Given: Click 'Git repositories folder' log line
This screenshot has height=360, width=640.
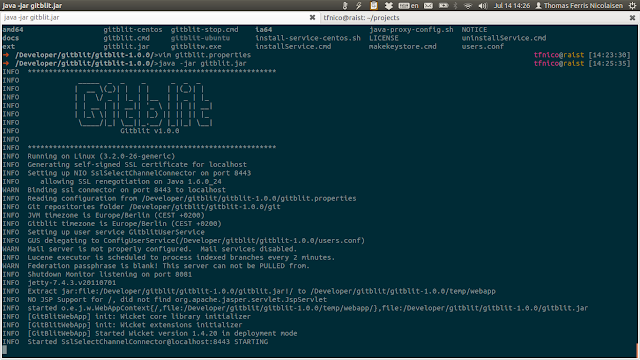Looking at the screenshot, I should tap(153, 207).
